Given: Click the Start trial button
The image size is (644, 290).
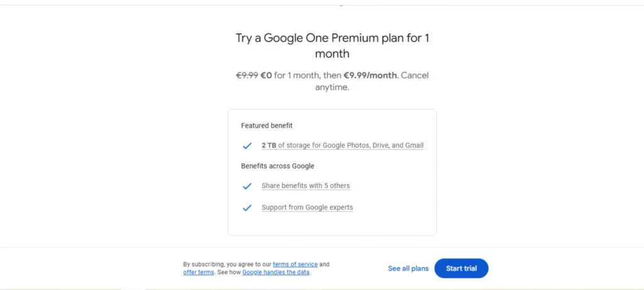Looking at the screenshot, I should [x=461, y=269].
